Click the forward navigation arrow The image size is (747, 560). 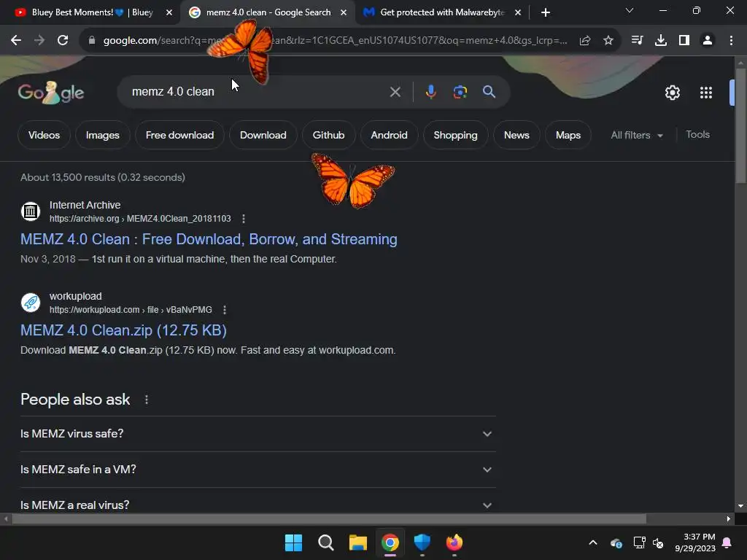click(39, 41)
